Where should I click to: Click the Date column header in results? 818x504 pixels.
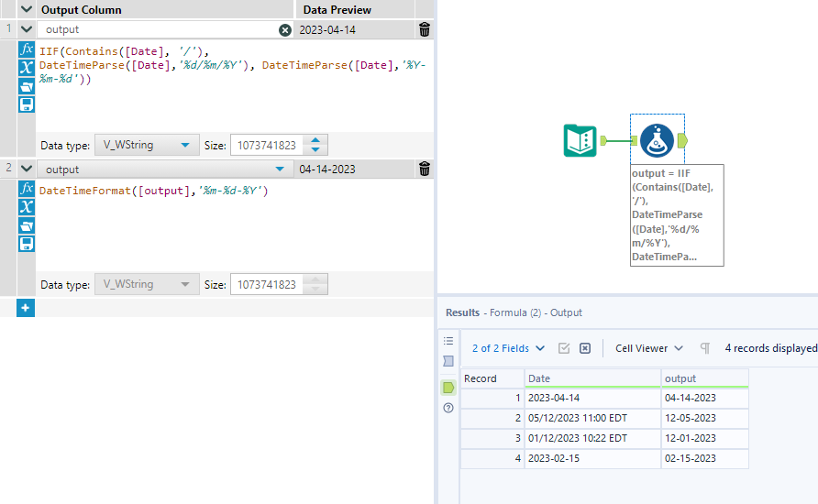click(592, 378)
